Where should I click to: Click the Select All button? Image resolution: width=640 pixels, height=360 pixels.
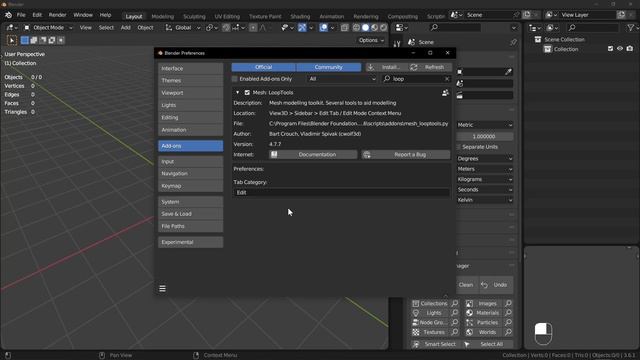coord(487,344)
